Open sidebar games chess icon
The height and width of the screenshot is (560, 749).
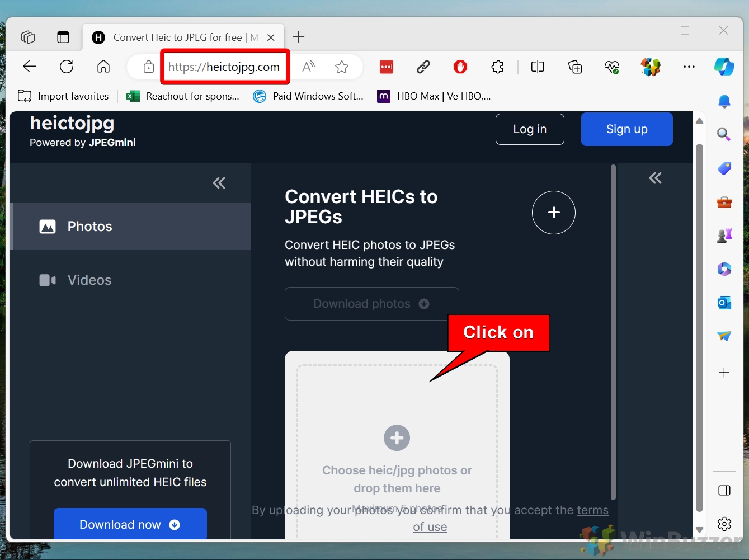pos(724,236)
